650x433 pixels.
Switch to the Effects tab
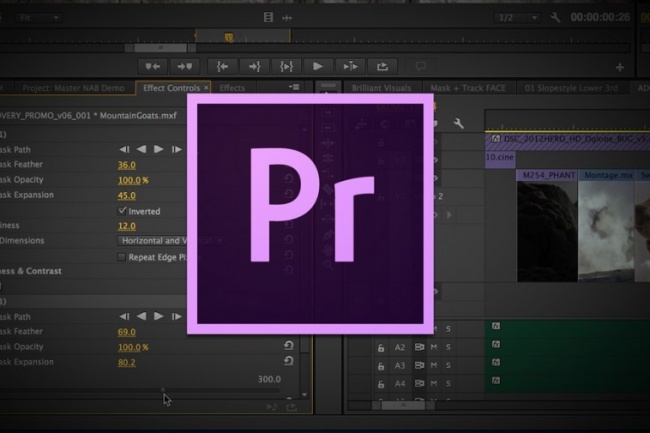[232, 88]
